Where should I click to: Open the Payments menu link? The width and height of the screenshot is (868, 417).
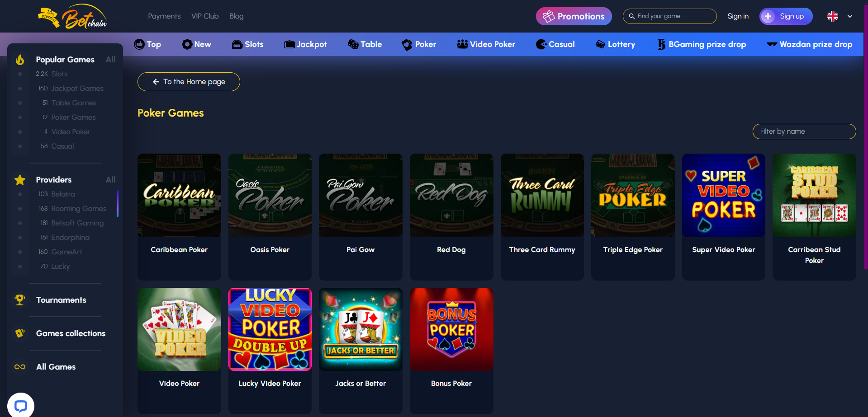164,16
